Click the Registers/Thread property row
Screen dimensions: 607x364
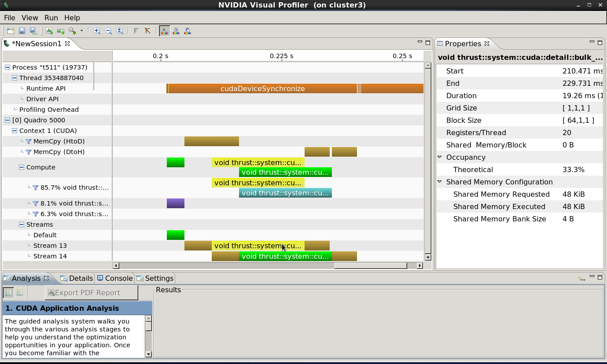(519, 132)
